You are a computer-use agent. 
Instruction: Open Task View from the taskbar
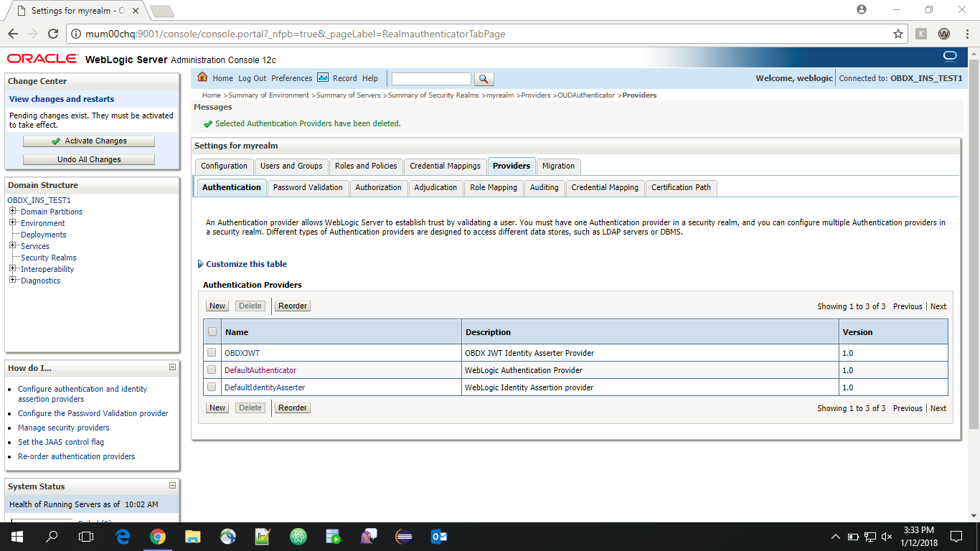coord(86,537)
